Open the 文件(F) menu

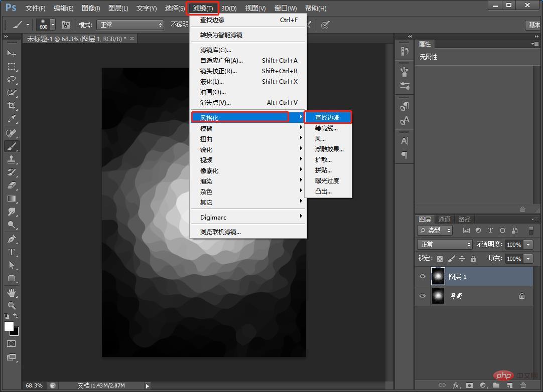pos(35,8)
